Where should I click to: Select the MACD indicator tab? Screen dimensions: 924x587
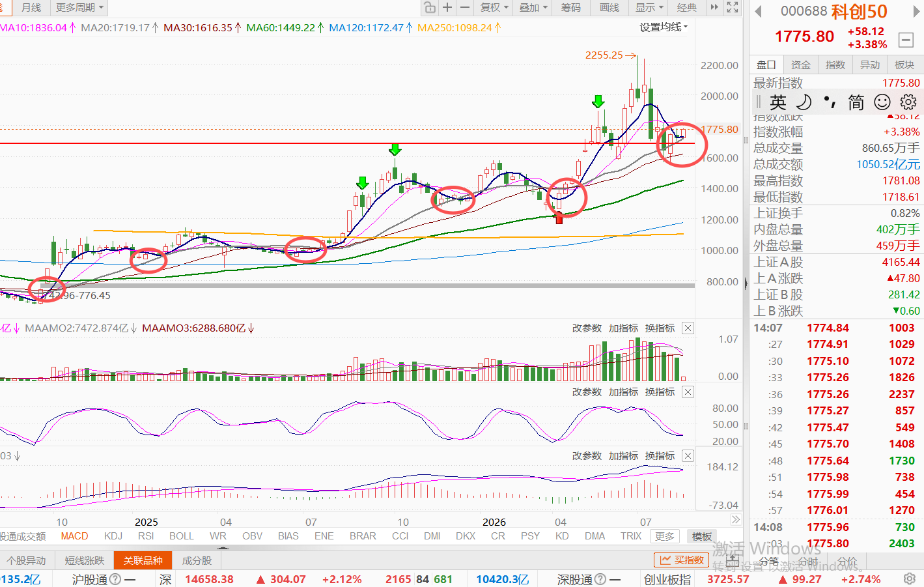pyautogui.click(x=74, y=536)
